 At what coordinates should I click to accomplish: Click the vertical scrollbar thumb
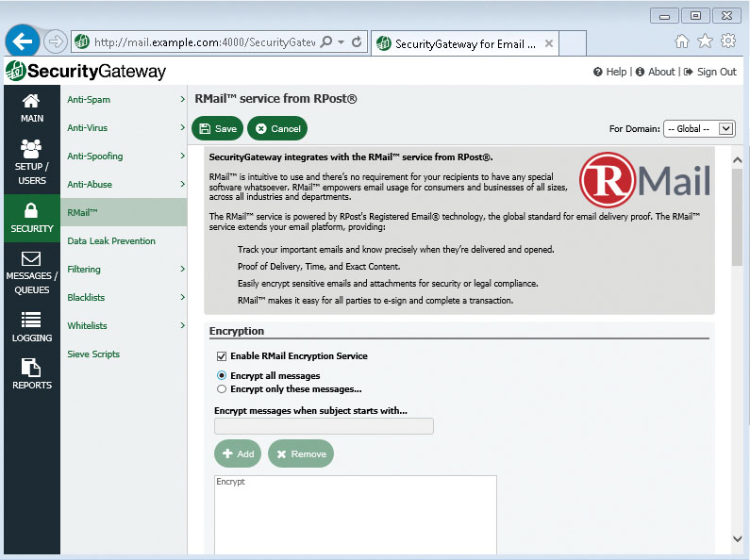(737, 217)
